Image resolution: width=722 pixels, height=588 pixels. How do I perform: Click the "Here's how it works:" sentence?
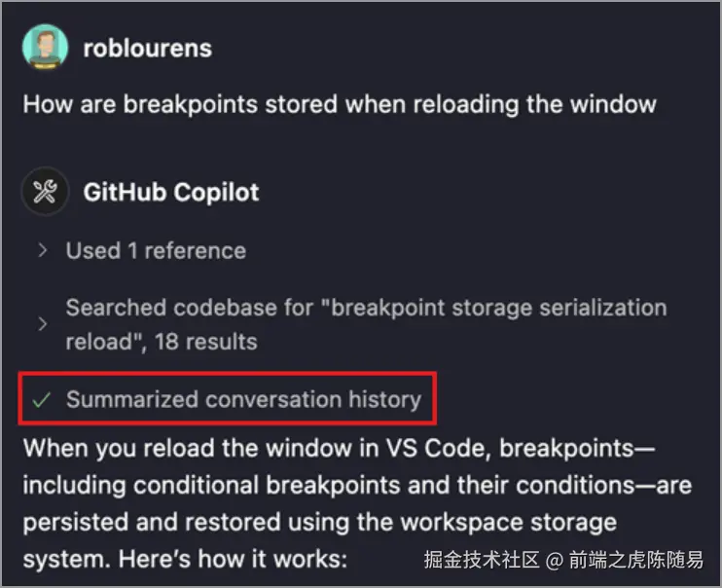(x=233, y=559)
